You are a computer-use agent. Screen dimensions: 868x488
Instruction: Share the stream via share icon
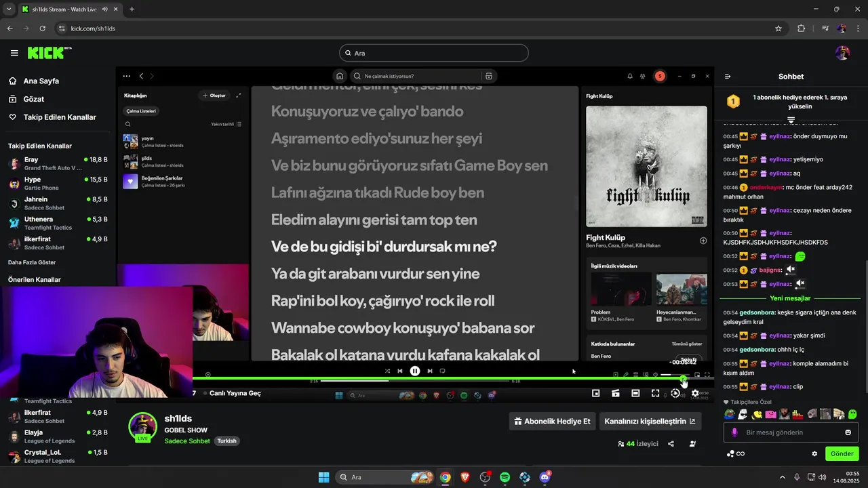(671, 444)
